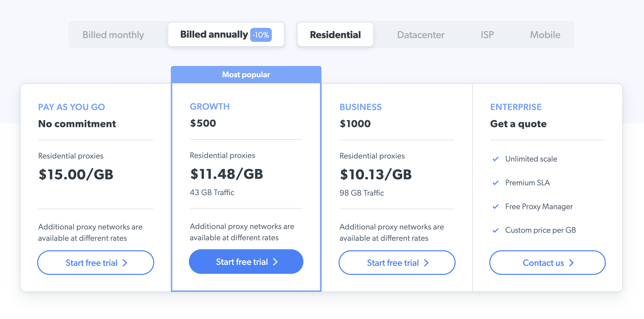The width and height of the screenshot is (644, 319).
Task: Click the ENTERPRISE plan heading
Action: (516, 107)
